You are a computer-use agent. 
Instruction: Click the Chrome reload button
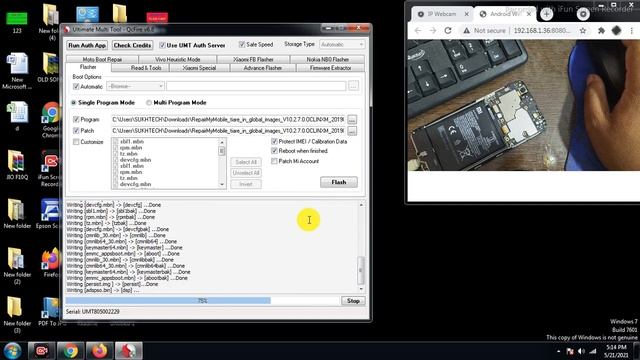click(x=448, y=30)
